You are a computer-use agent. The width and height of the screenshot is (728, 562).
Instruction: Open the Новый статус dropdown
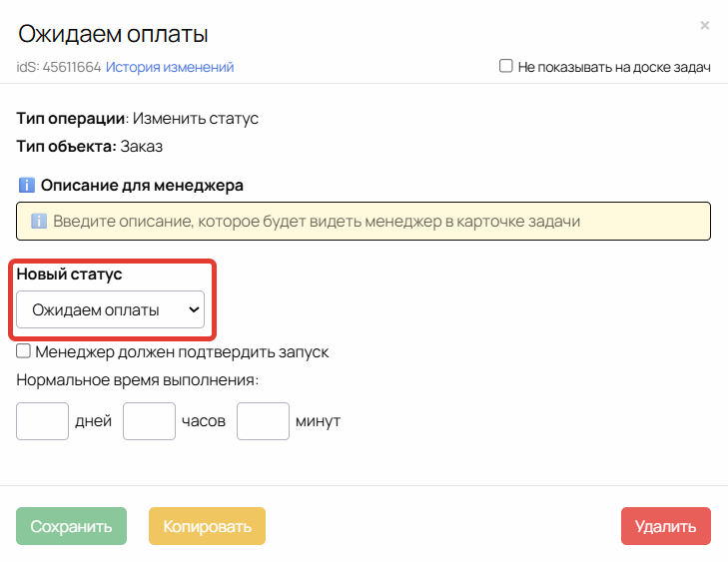tap(110, 309)
